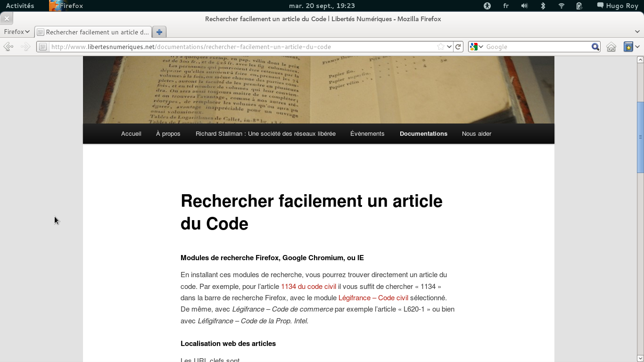
Task: Click the page title Rechercher facilement un article du Code
Action: [311, 212]
